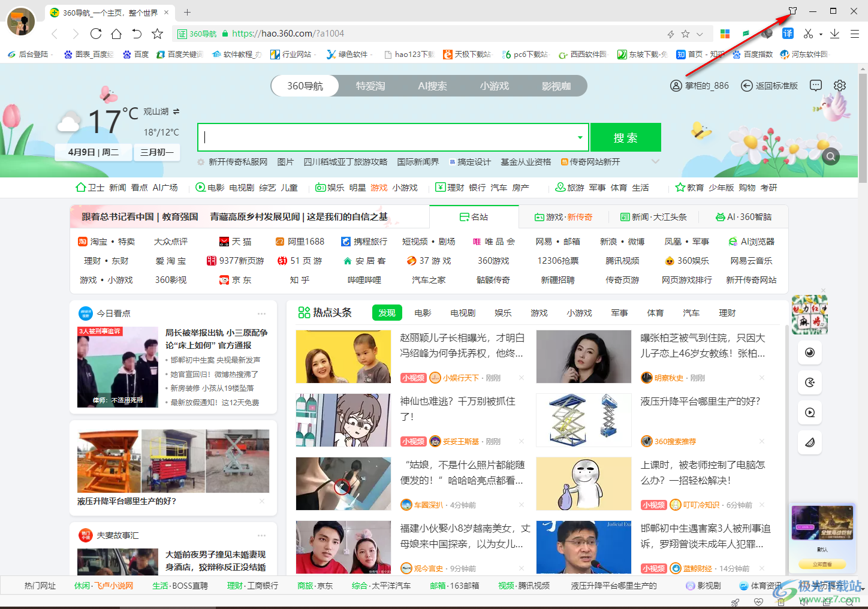Select the 发现 tab in 热点头条

pos(387,313)
